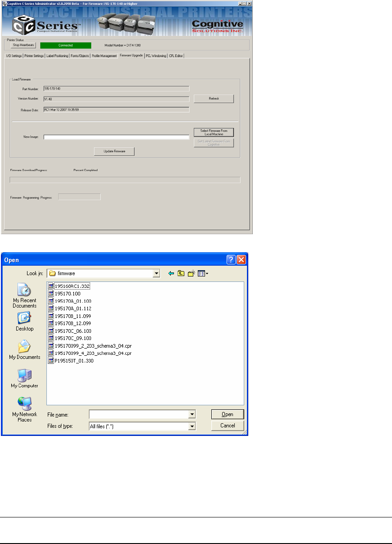Screen dimensions: 392x544
Task: Select file 195170099_2_203_schema3_04.cpr
Action: [93, 345]
